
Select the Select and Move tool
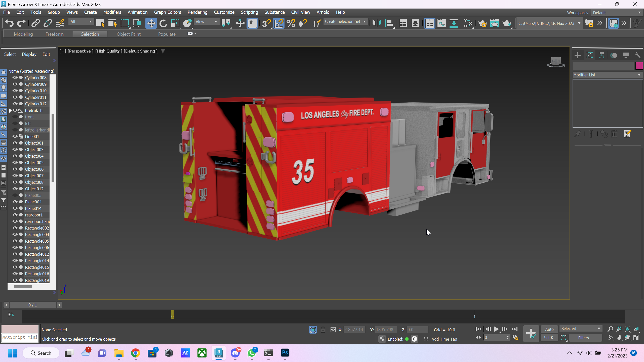point(151,23)
